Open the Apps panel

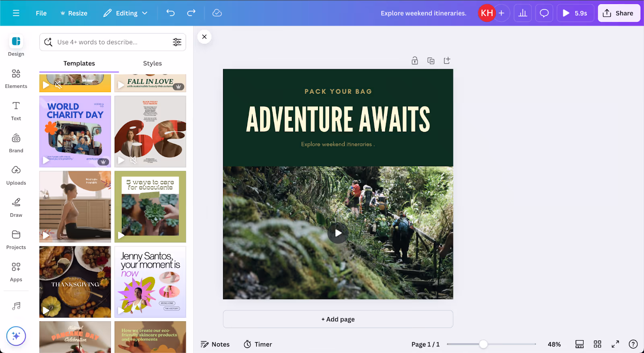(x=16, y=272)
